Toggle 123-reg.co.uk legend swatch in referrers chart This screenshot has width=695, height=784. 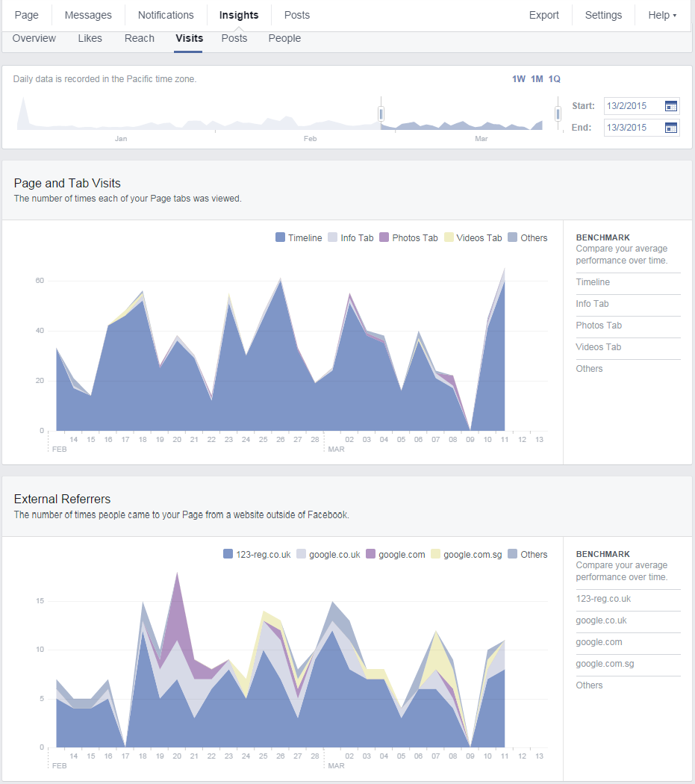[x=228, y=554]
